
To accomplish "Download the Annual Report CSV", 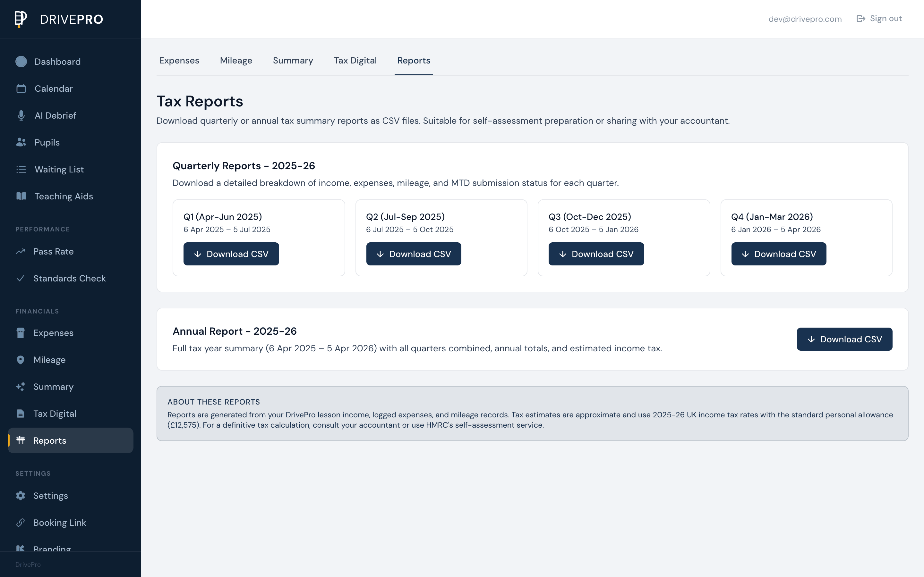I will [x=844, y=339].
